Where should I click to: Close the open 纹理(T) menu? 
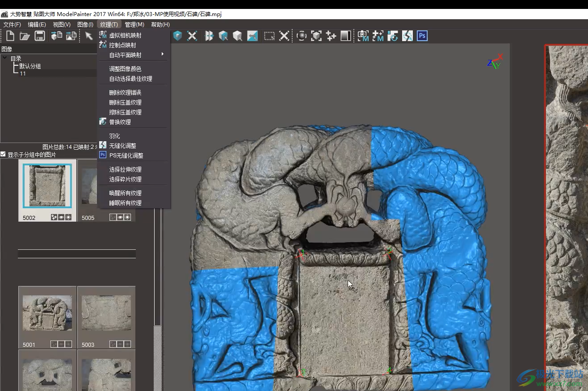point(109,25)
